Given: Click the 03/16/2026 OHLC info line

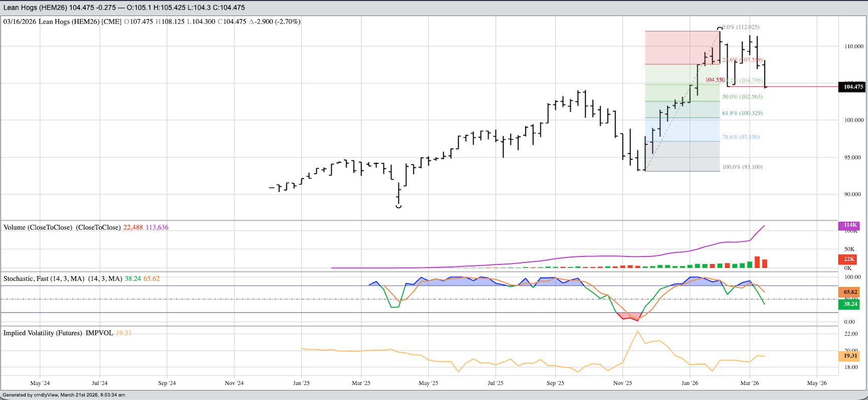Looking at the screenshot, I should [x=152, y=22].
